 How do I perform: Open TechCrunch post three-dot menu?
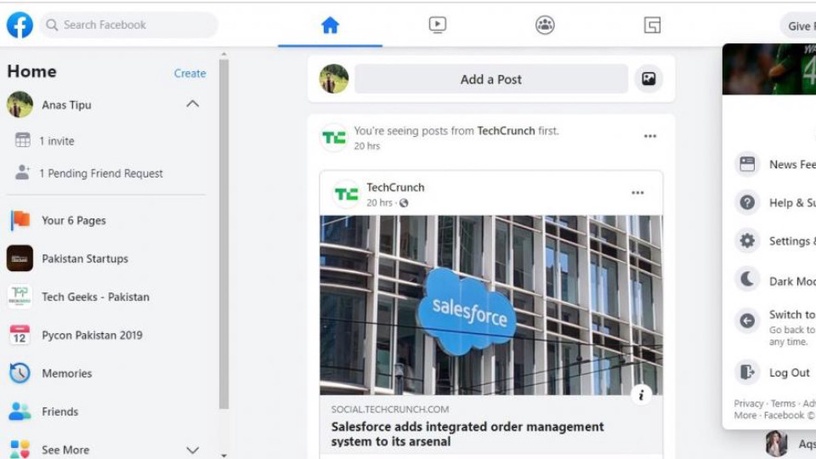[x=638, y=193]
